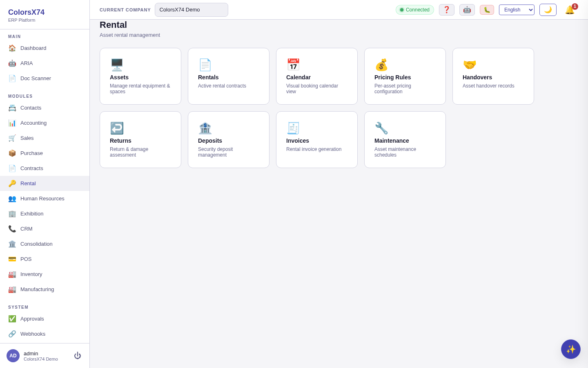This screenshot has height=368, width=588.
Task: Click the POS credit card icon in sidebar
Action: tap(12, 259)
